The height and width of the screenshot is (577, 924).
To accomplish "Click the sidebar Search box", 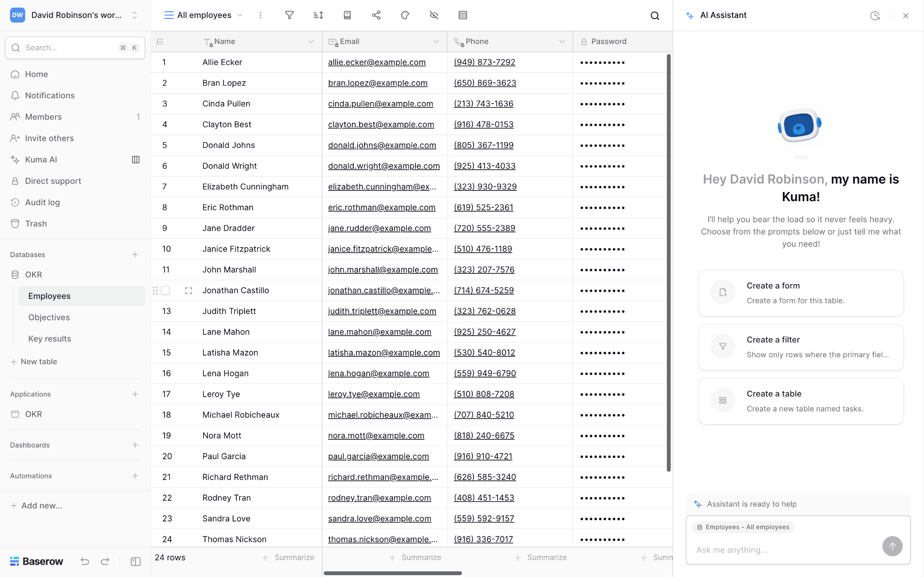I will 75,47.
